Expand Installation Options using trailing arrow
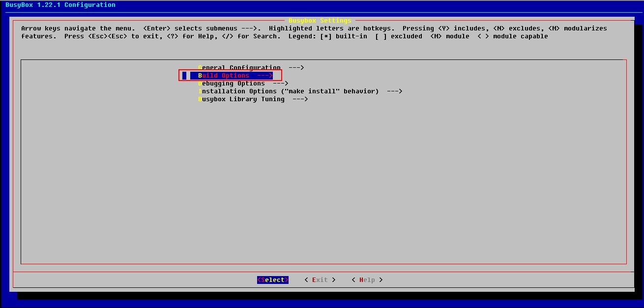Viewport: 644px width, 308px height. [x=394, y=91]
